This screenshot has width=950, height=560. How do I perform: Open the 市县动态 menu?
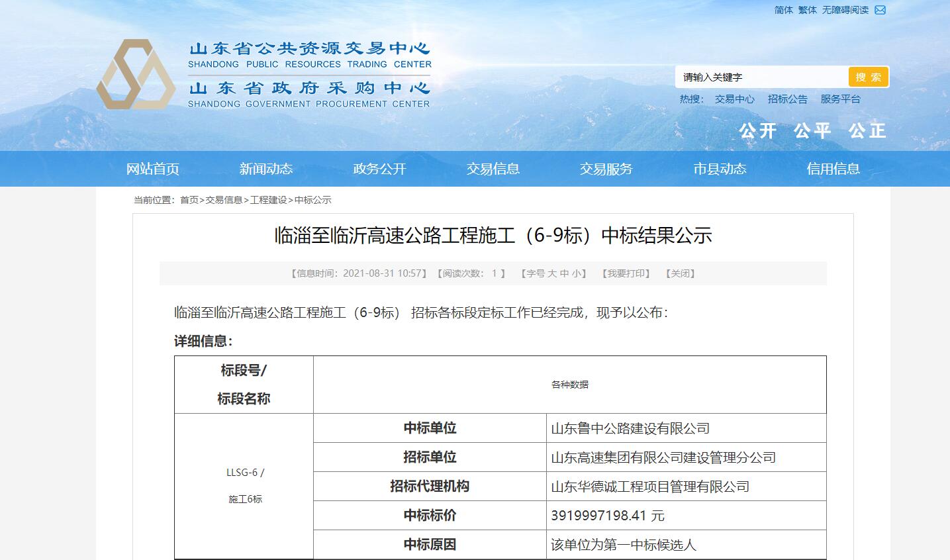pos(719,169)
